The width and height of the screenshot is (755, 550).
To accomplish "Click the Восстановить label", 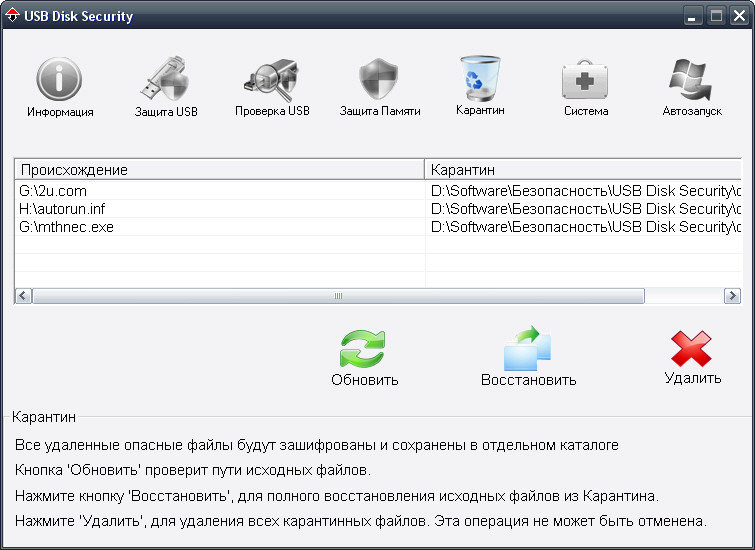I will pyautogui.click(x=529, y=380).
